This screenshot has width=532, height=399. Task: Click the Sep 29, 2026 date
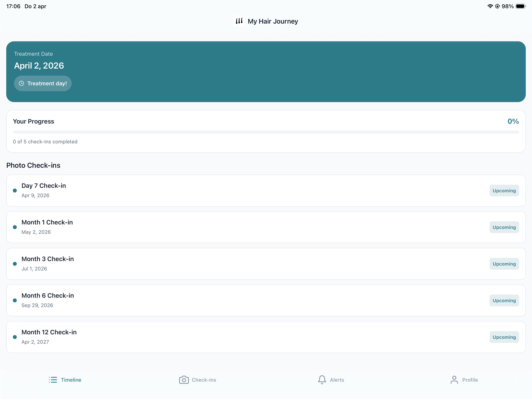tap(37, 305)
